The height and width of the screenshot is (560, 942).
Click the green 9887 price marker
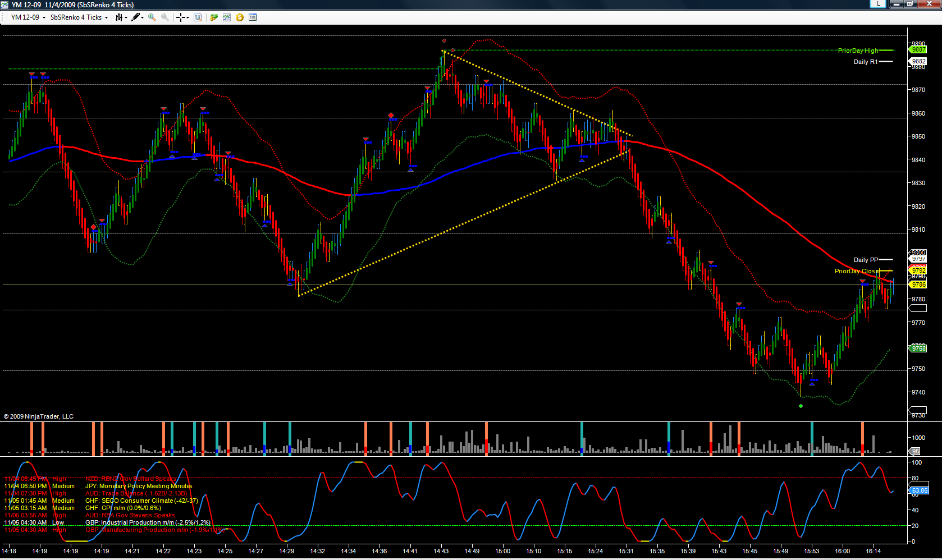[x=918, y=50]
